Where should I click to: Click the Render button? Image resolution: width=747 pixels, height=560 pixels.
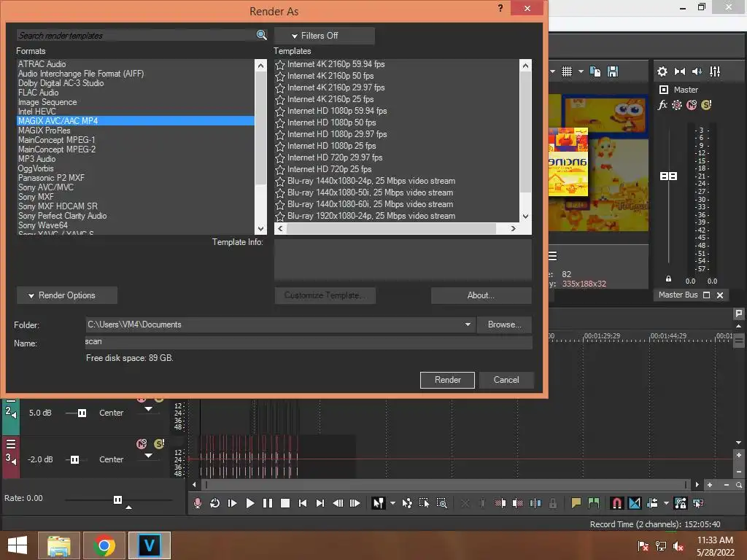pos(447,380)
